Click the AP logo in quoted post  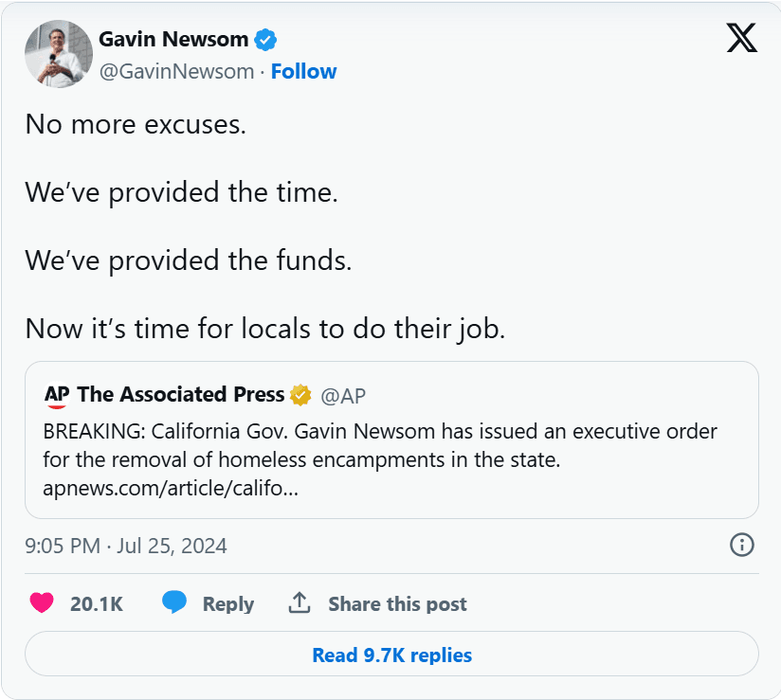click(57, 394)
